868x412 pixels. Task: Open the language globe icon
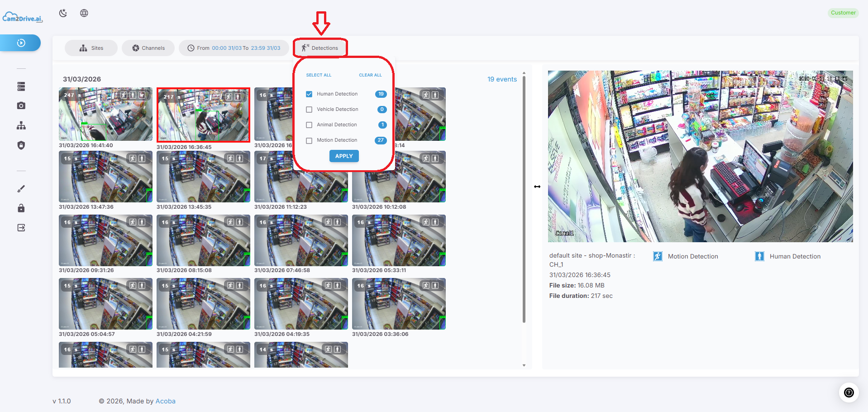coord(84,13)
